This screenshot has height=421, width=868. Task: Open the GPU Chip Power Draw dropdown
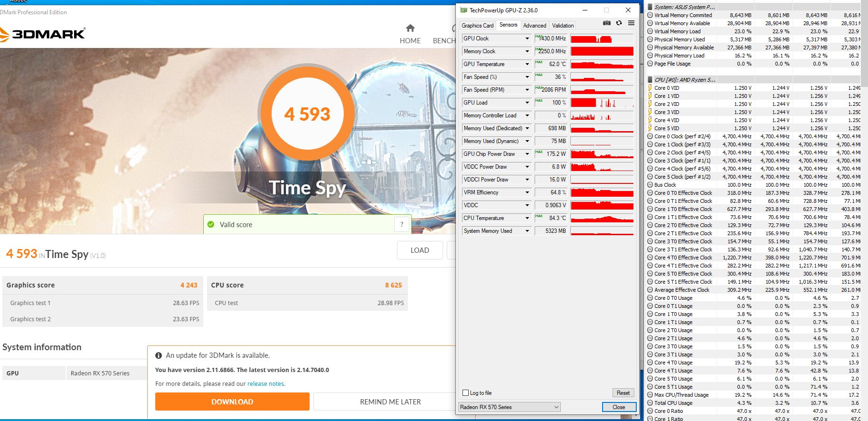click(x=527, y=154)
